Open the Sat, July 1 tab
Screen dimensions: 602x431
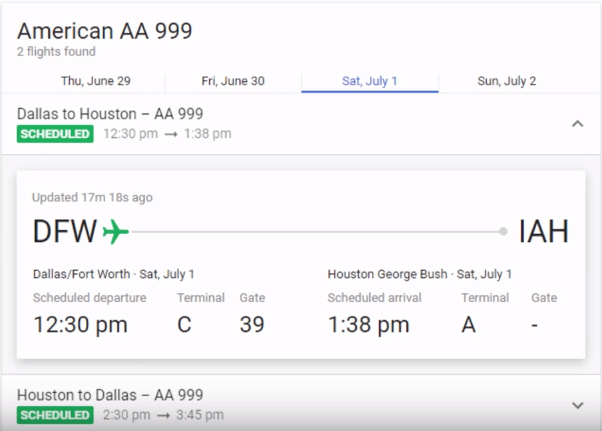[369, 81]
